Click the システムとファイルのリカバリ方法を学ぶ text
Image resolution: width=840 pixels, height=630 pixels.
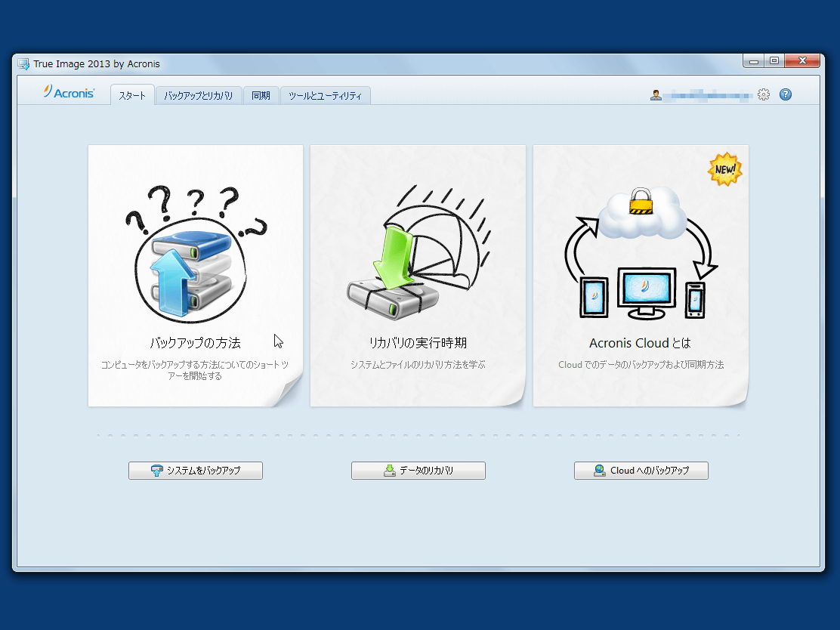(x=418, y=365)
